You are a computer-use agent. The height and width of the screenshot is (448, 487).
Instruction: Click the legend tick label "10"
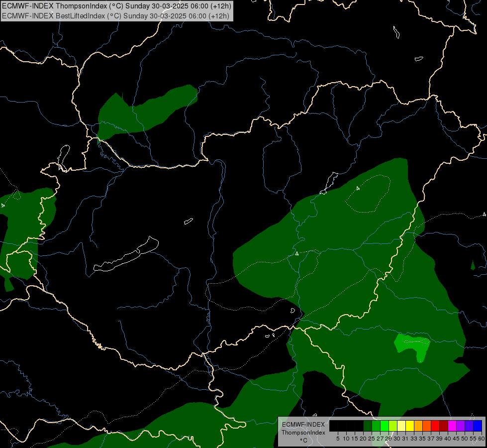346,439
